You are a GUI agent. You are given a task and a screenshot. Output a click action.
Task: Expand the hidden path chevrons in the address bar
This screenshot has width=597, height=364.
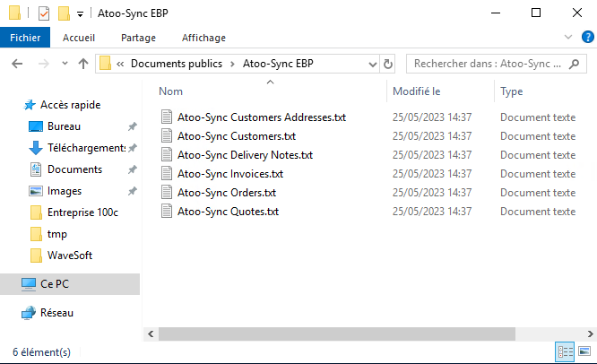(120, 64)
